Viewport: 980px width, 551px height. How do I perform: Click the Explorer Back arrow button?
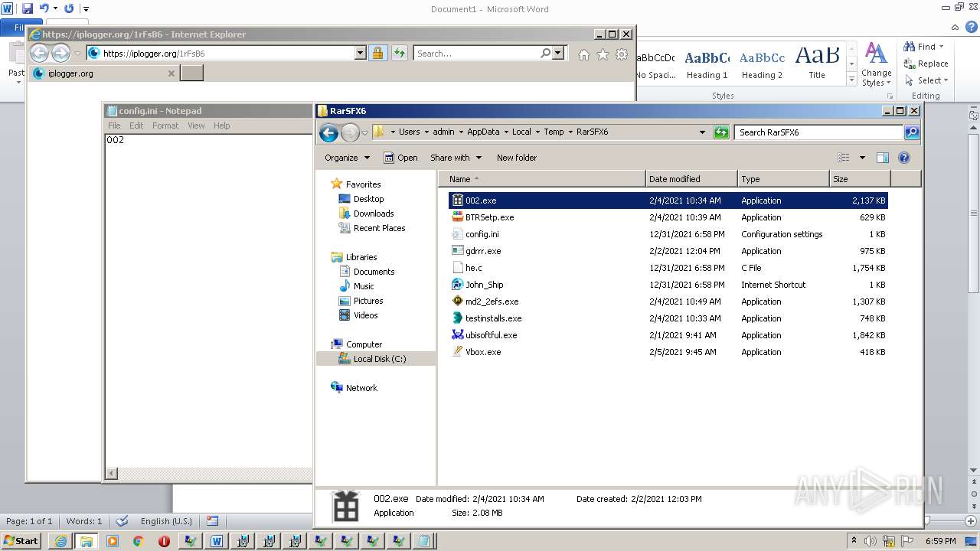[328, 132]
